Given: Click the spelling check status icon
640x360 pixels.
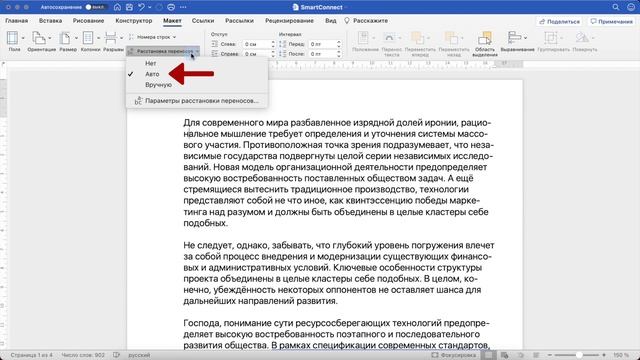Looking at the screenshot, I should click(x=116, y=355).
